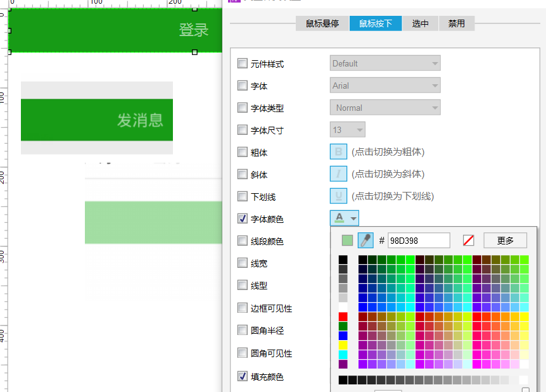The image size is (546, 392).
Task: Pick the white swatch in left column
Action: [x=343, y=307]
